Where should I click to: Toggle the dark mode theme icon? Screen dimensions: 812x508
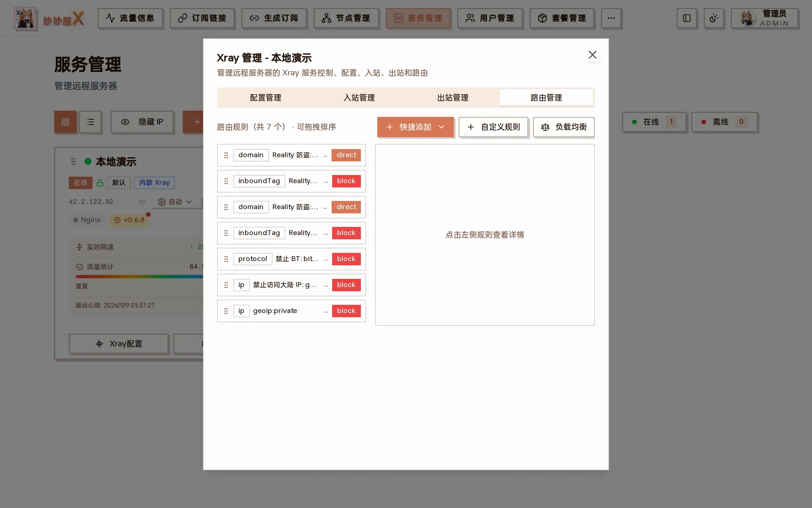[x=714, y=18]
